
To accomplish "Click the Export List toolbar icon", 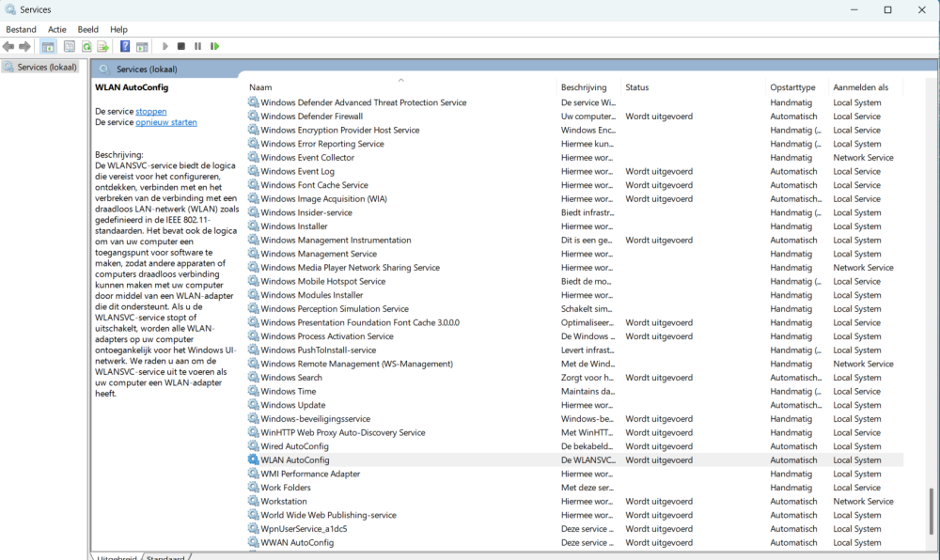I will pos(103,46).
